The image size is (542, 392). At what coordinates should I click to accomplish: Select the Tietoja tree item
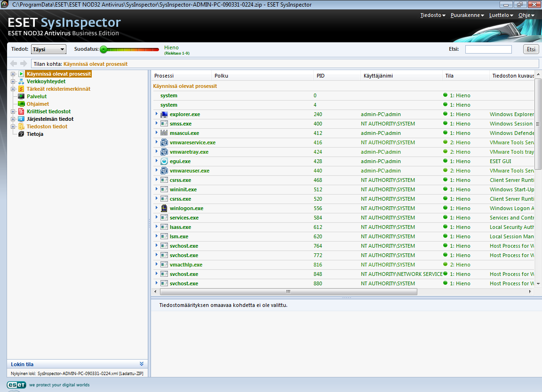pyautogui.click(x=35, y=134)
